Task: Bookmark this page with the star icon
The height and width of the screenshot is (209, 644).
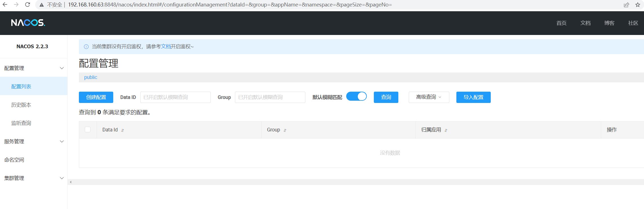Action: (638, 5)
